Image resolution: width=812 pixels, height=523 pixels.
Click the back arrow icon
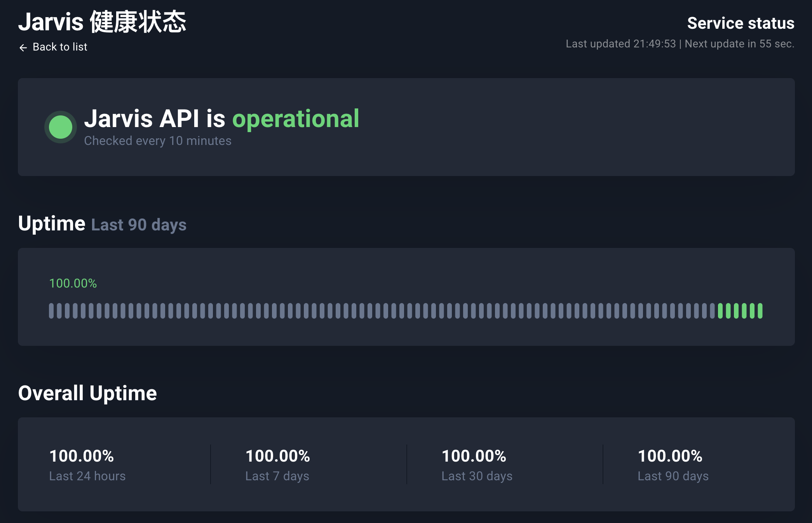click(x=23, y=47)
